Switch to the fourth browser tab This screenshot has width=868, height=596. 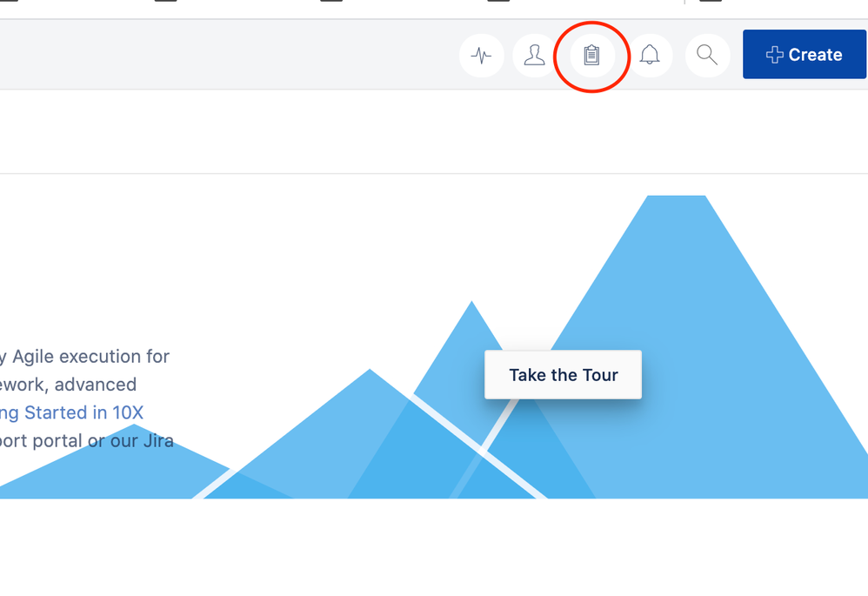(497, 4)
